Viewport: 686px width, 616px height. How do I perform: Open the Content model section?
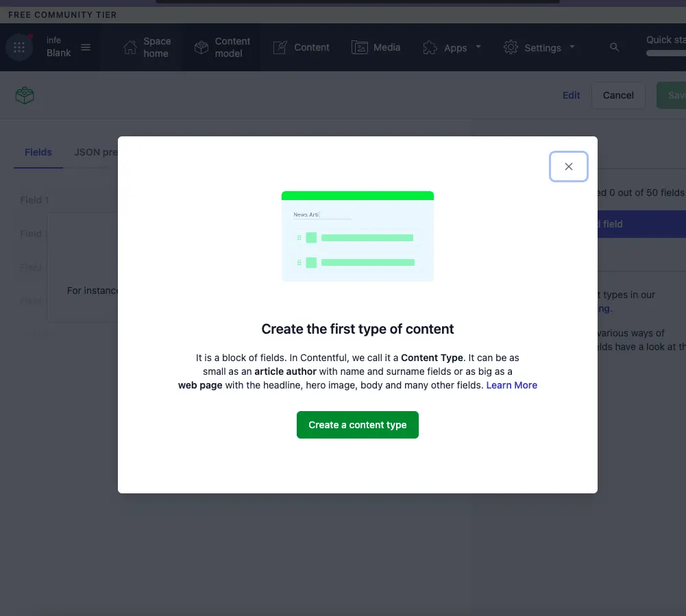[x=222, y=47]
